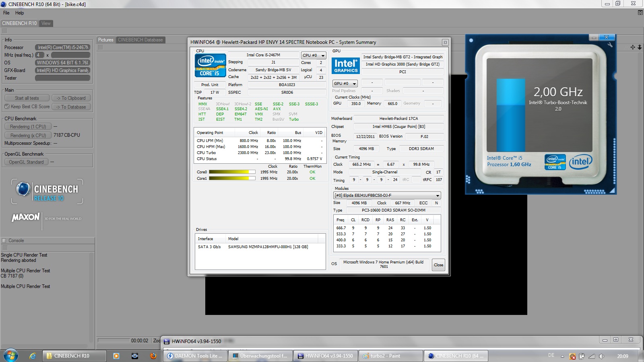Open the File menu

[x=6, y=13]
